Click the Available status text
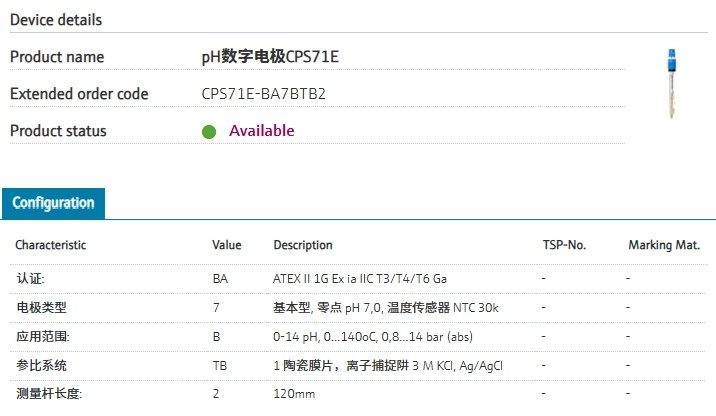This screenshot has height=416, width=716. pos(261,131)
